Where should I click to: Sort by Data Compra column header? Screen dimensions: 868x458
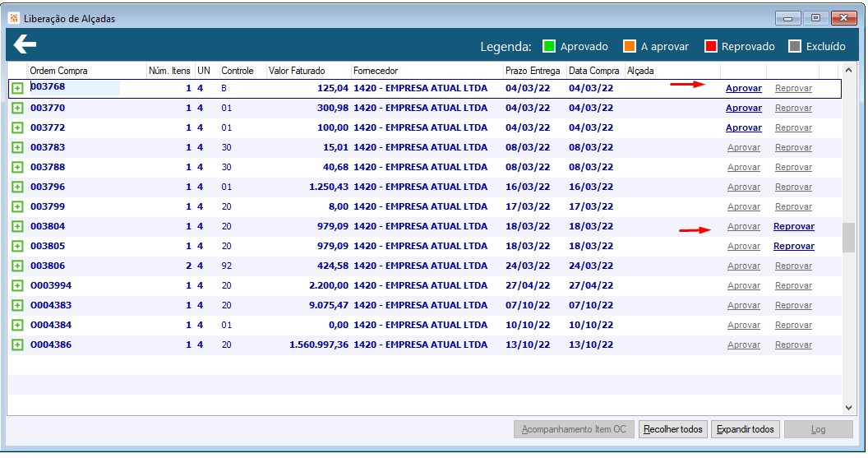(595, 71)
